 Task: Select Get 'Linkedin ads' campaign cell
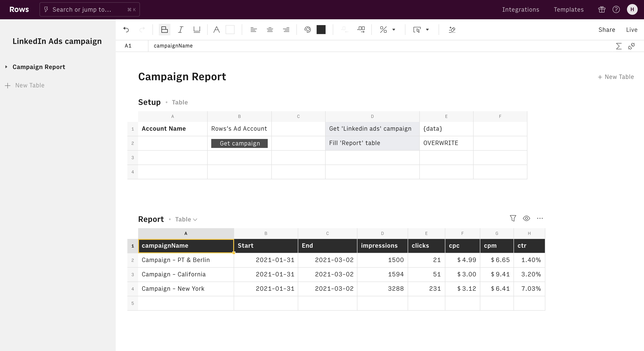372,129
